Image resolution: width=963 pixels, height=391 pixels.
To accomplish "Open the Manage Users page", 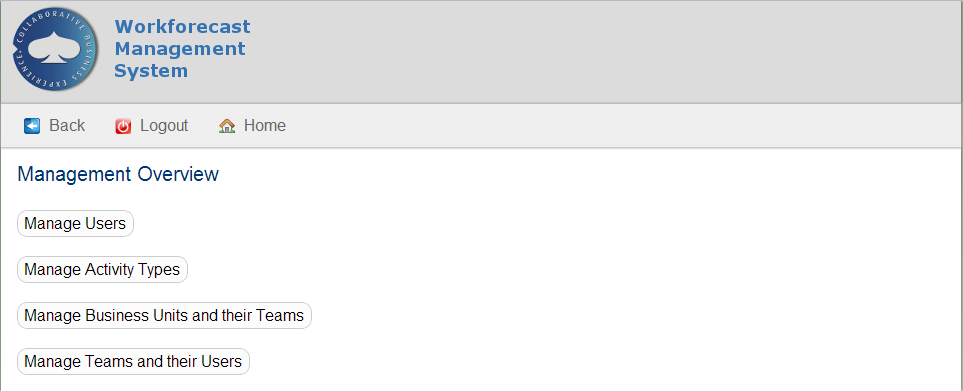I will (75, 223).
